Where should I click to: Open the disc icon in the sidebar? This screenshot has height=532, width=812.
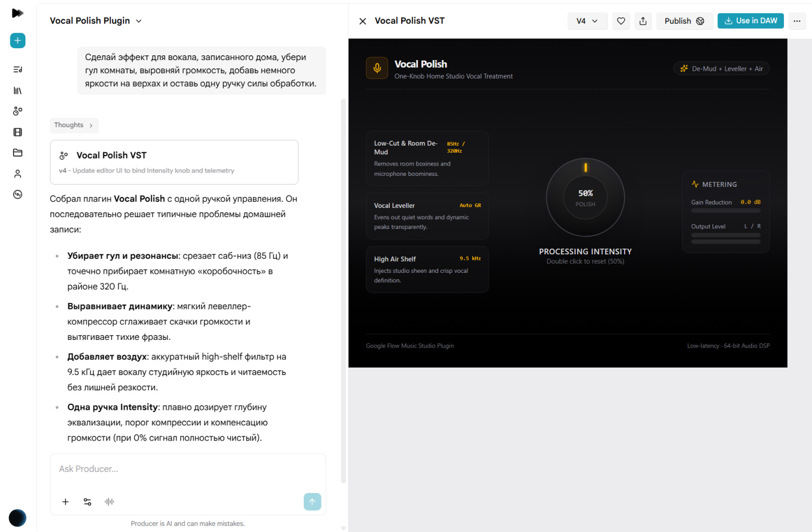coord(17,195)
